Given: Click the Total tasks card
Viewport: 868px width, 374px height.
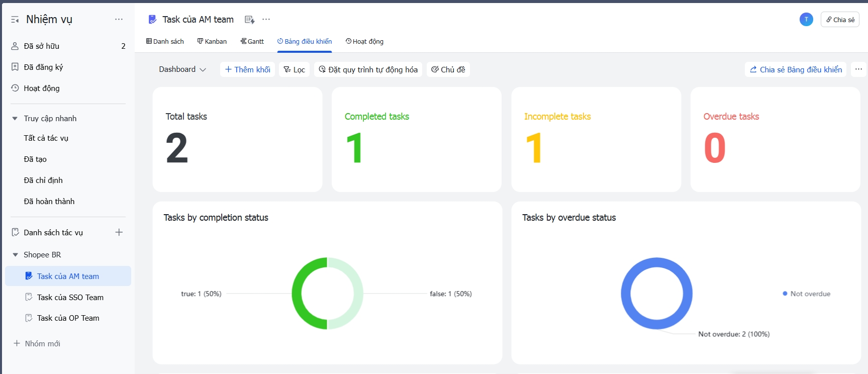Looking at the screenshot, I should pyautogui.click(x=237, y=139).
